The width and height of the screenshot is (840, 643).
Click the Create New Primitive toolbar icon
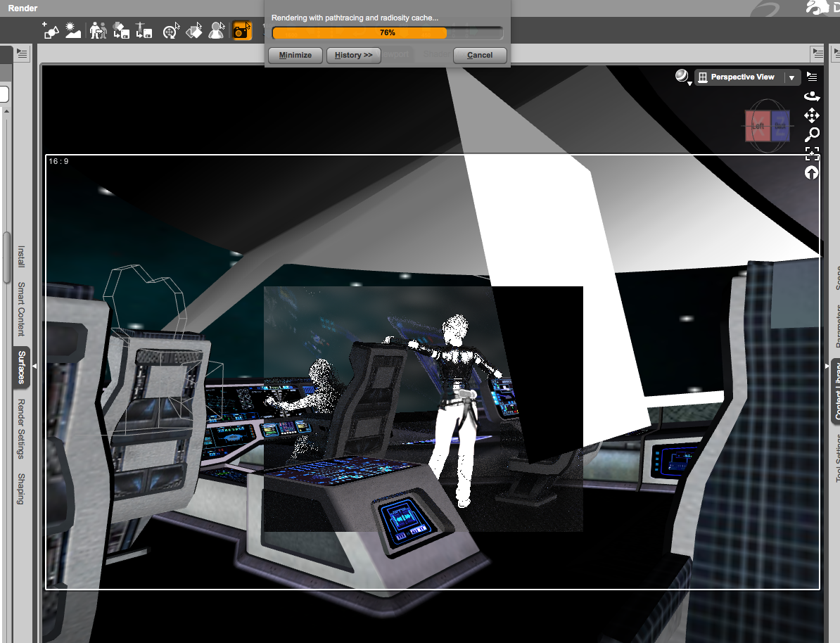pos(51,30)
